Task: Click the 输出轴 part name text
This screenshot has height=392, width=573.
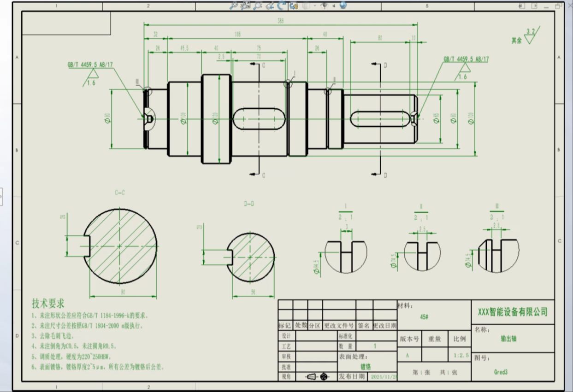Action: 508,339
